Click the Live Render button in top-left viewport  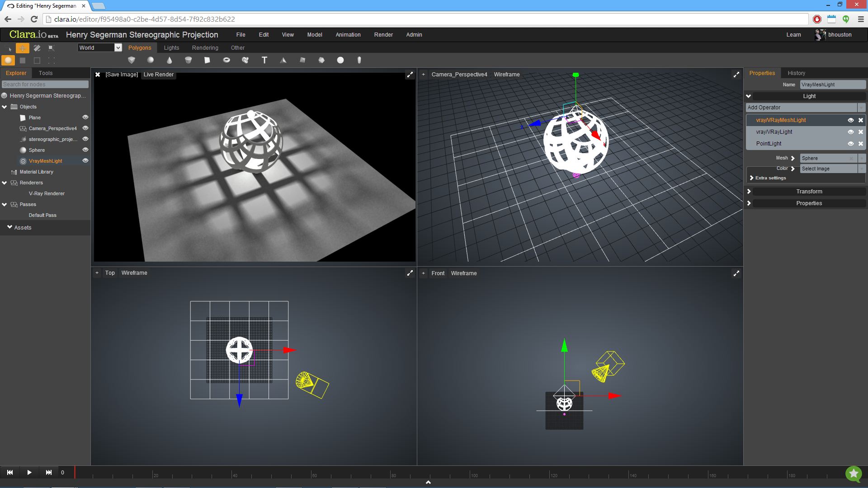158,74
